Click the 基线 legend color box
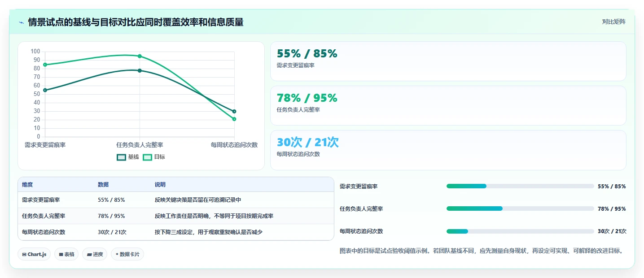This screenshot has height=278, width=644. [x=121, y=157]
